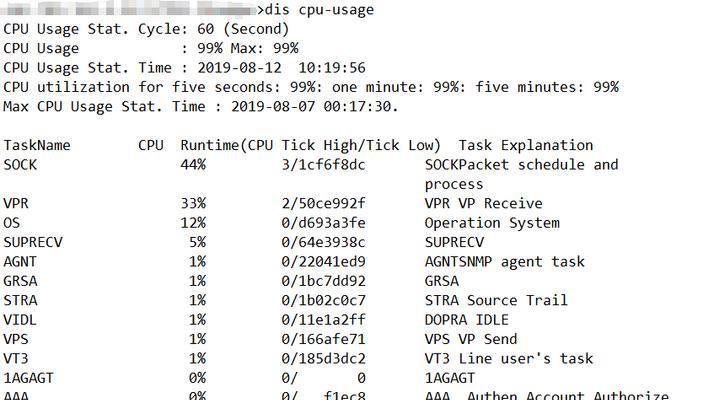Click the 44% CPU value for SOCK

[193, 165]
